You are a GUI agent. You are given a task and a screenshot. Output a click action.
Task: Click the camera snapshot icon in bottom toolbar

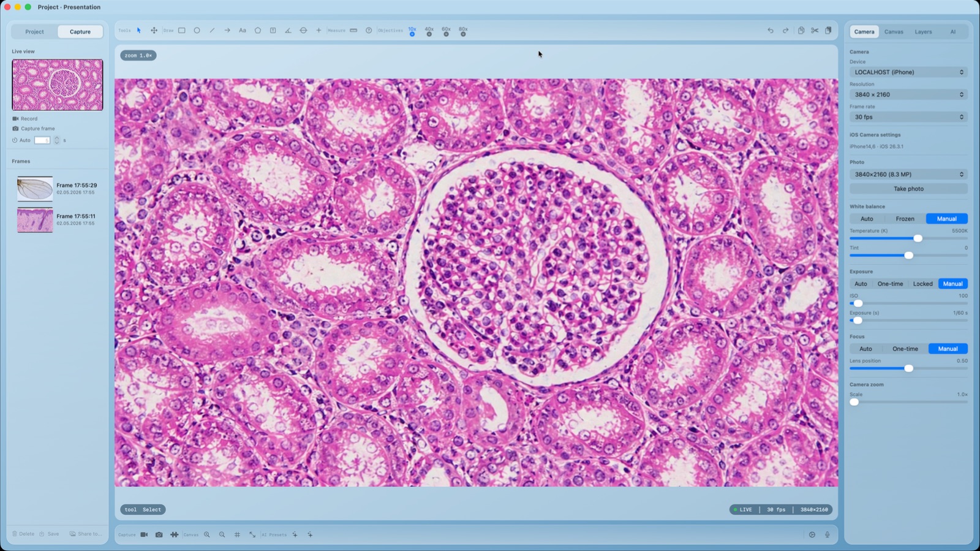click(x=159, y=534)
